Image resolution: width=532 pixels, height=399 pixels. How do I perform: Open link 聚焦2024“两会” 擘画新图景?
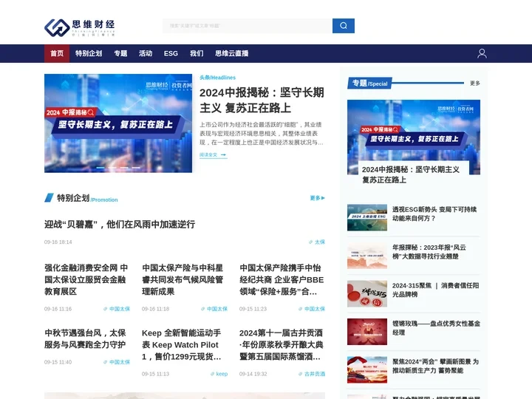pyautogui.click(x=436, y=366)
